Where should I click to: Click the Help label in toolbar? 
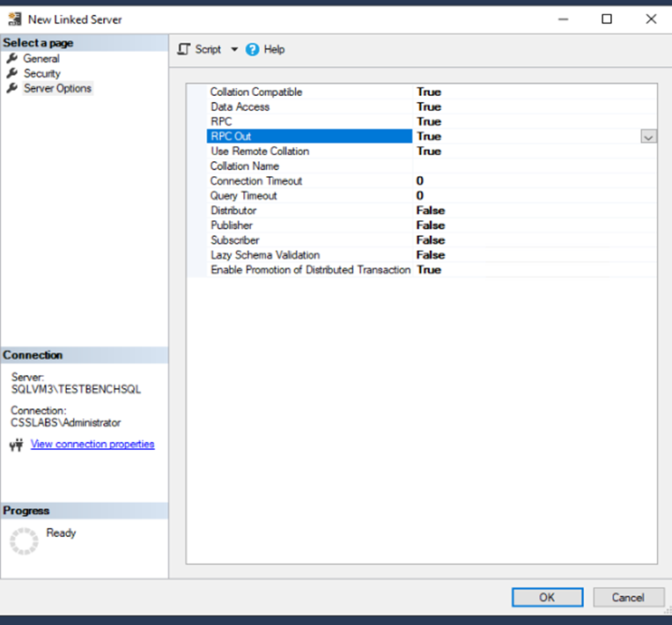(x=274, y=49)
